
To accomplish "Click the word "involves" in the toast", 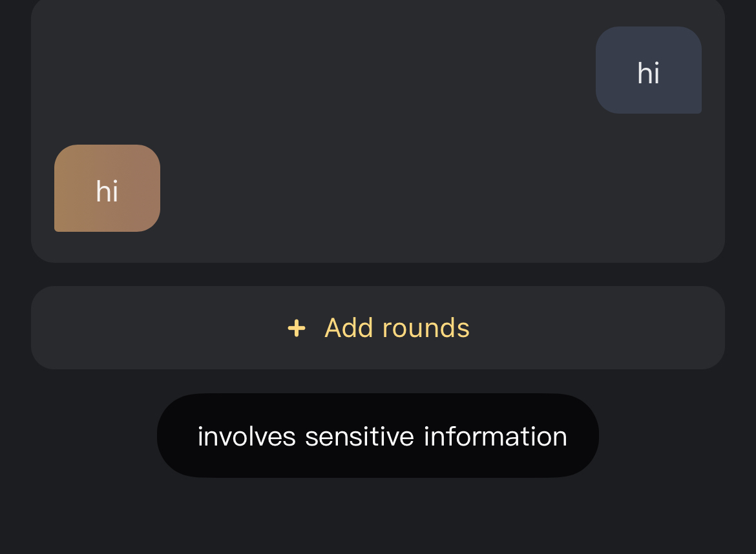I will [x=246, y=436].
